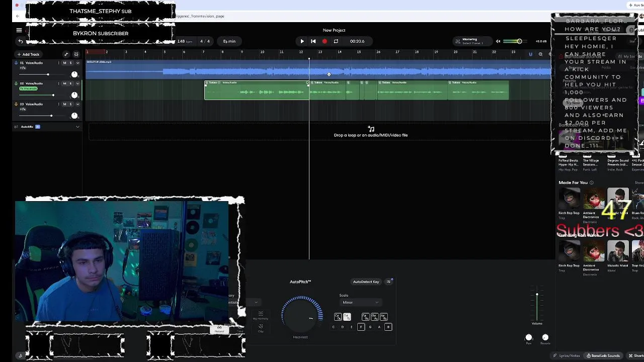Solo track 02 Voice/Audio
This screenshot has height=362, width=644.
[x=70, y=83]
